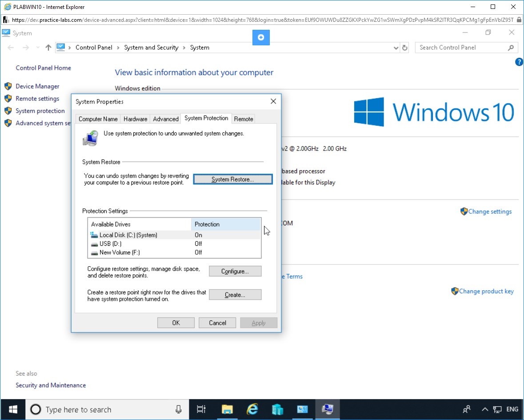Click the Back arrow in Control Panel
Viewport: 524px width, 420px height.
11,48
